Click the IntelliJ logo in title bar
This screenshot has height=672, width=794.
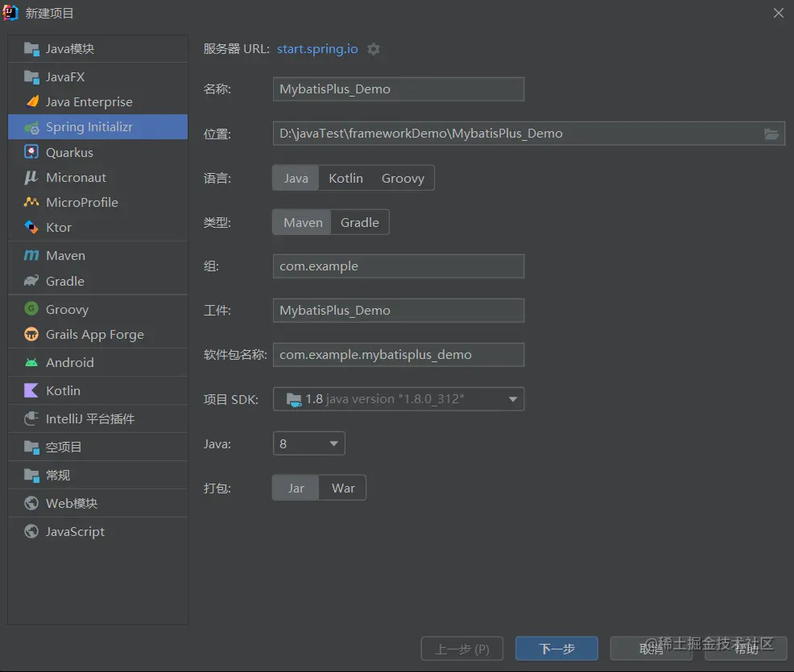[10, 13]
